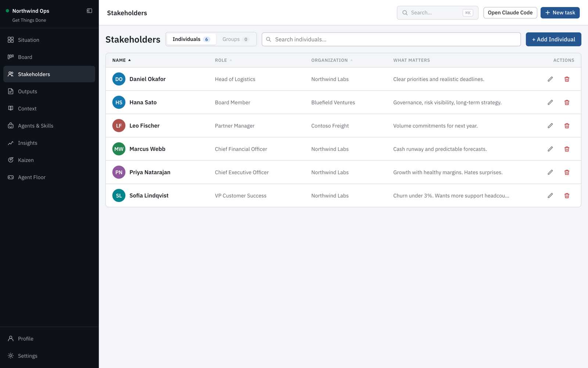
Task: Edit the Marcus Webb stakeholder
Action: pos(550,149)
